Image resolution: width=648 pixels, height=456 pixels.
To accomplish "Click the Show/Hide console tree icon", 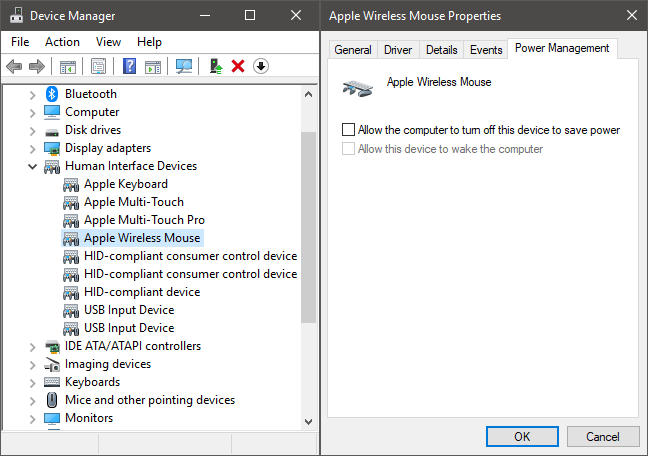I will click(68, 66).
